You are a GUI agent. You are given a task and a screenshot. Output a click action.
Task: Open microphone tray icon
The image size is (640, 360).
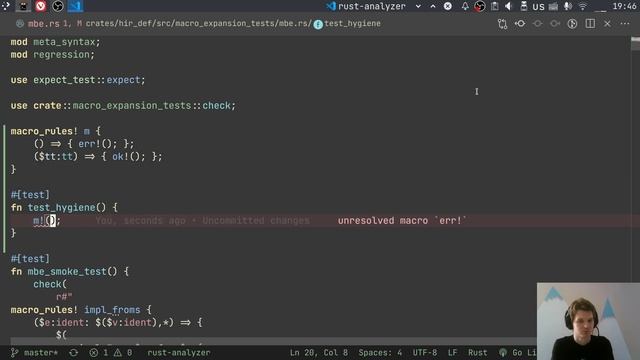[567, 6]
